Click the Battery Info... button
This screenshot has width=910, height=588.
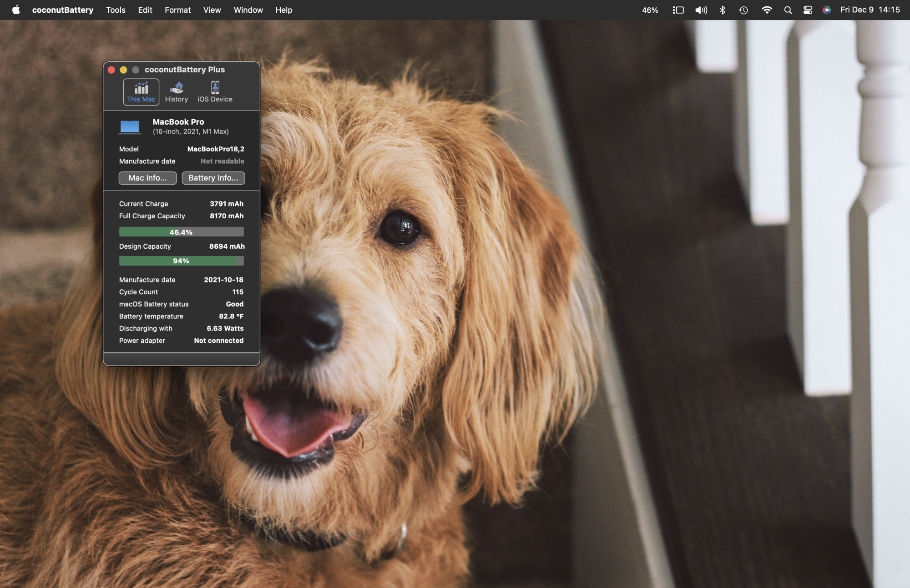pyautogui.click(x=213, y=178)
